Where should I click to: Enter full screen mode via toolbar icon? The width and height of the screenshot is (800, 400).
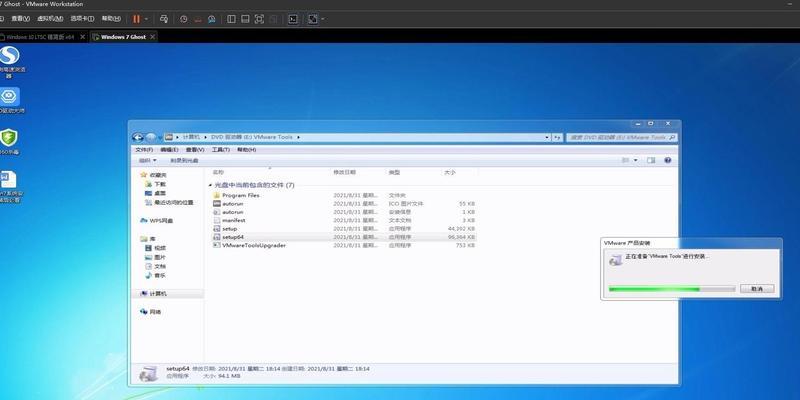[259, 19]
